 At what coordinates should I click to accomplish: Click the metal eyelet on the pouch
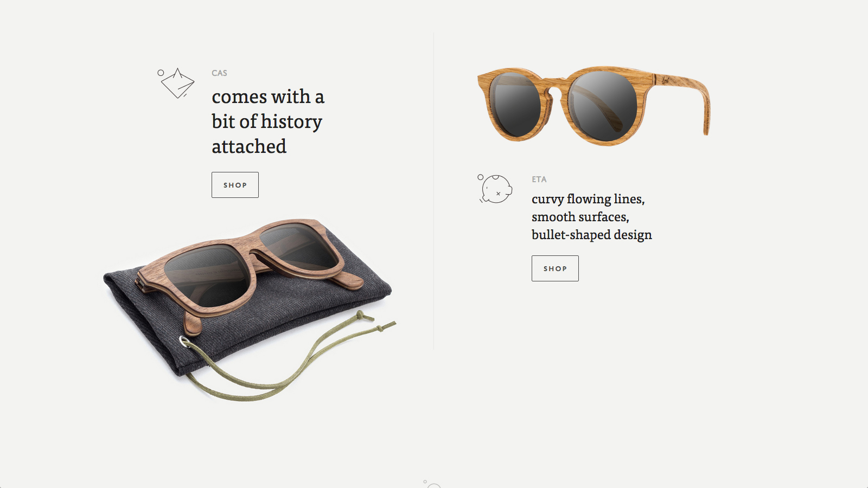point(185,342)
